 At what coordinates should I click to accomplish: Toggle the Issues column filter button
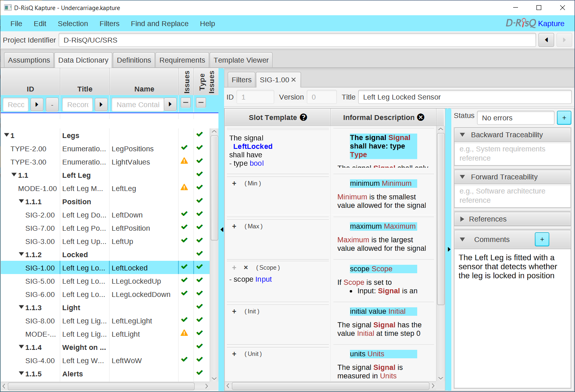(186, 103)
